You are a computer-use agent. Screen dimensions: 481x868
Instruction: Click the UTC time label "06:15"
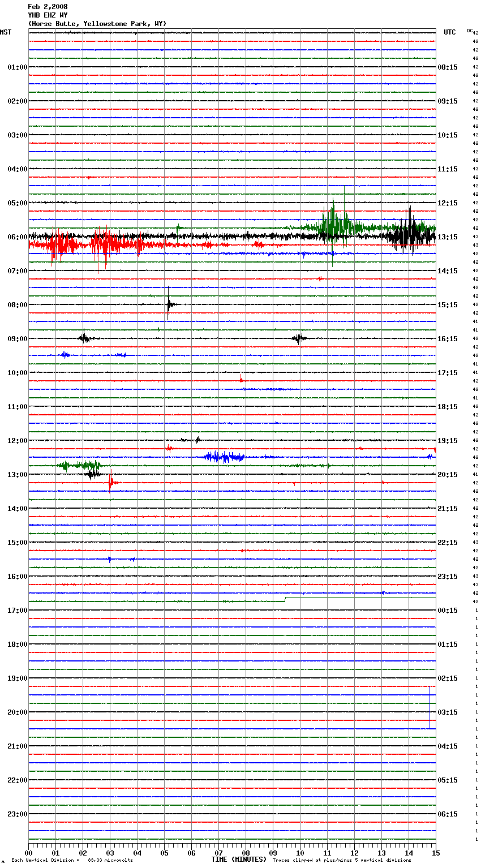(448, 814)
